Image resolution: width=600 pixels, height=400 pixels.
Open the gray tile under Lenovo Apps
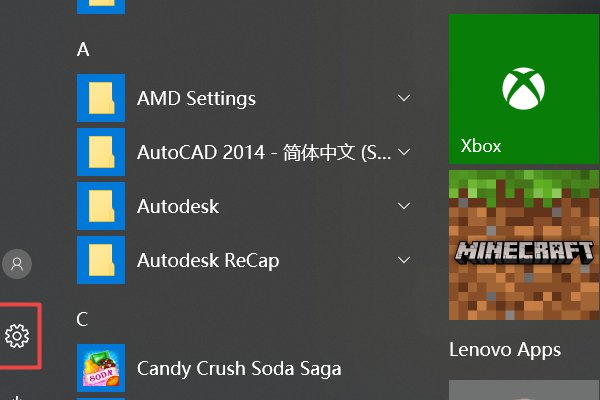click(x=524, y=390)
